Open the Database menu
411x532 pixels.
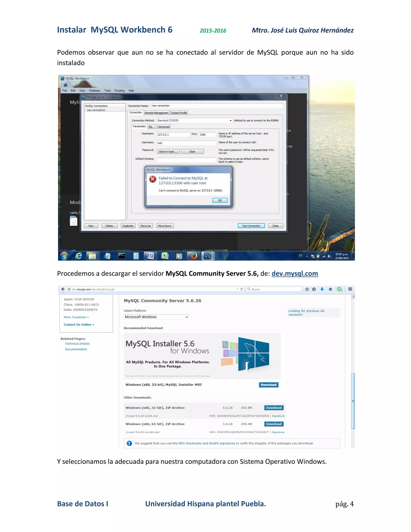[95, 91]
